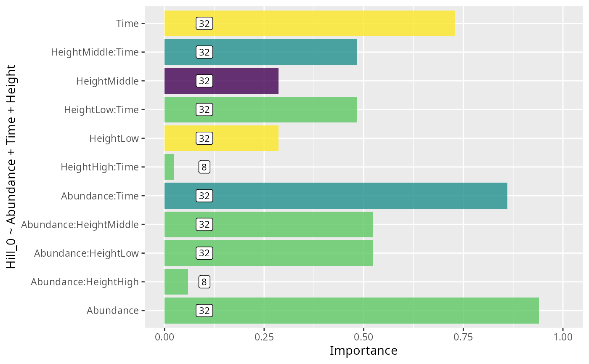Select the small HeightHigh:Time bar

pyautogui.click(x=169, y=167)
